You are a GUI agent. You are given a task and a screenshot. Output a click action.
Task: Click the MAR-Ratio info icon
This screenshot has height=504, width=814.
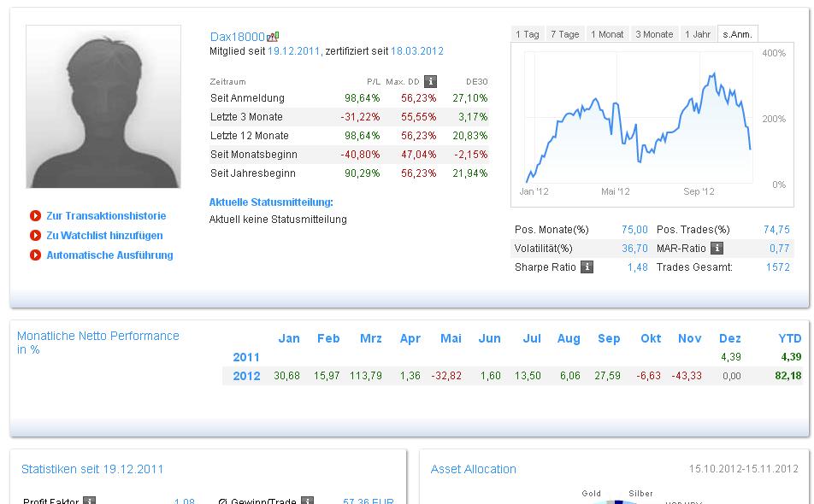point(717,248)
